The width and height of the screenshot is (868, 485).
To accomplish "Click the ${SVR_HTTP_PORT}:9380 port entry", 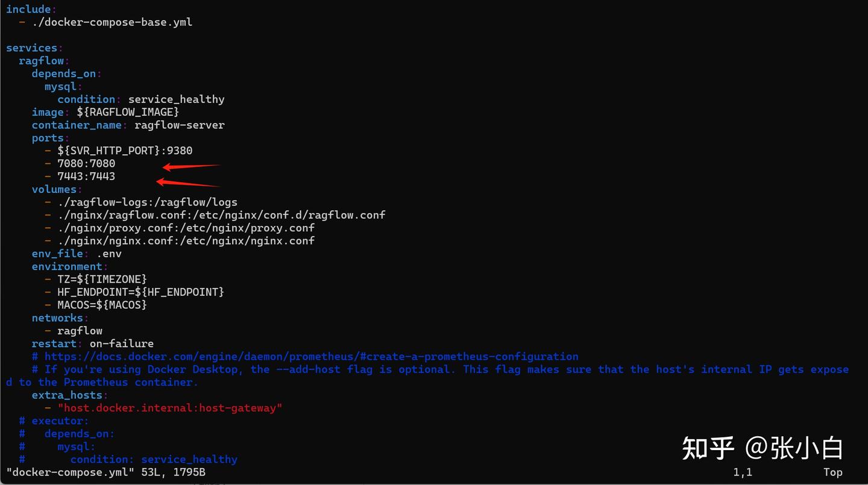I will 125,151.
